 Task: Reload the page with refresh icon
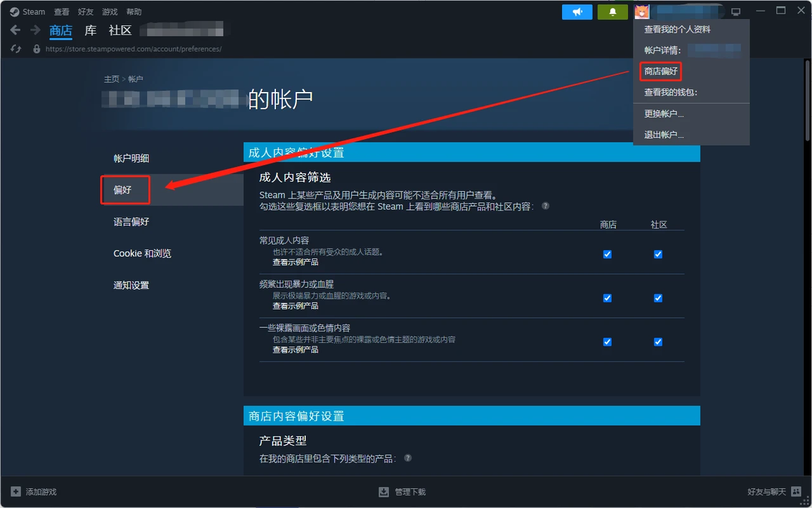[x=16, y=48]
